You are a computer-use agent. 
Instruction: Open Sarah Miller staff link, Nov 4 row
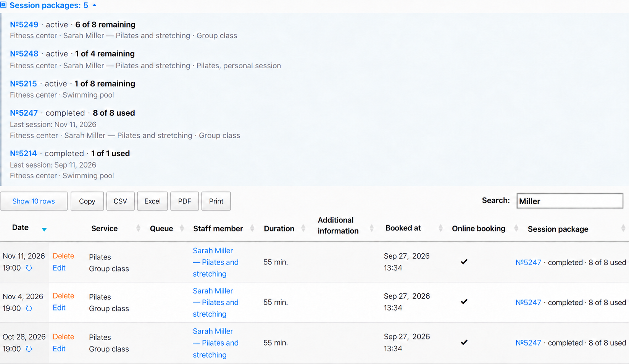point(216,302)
